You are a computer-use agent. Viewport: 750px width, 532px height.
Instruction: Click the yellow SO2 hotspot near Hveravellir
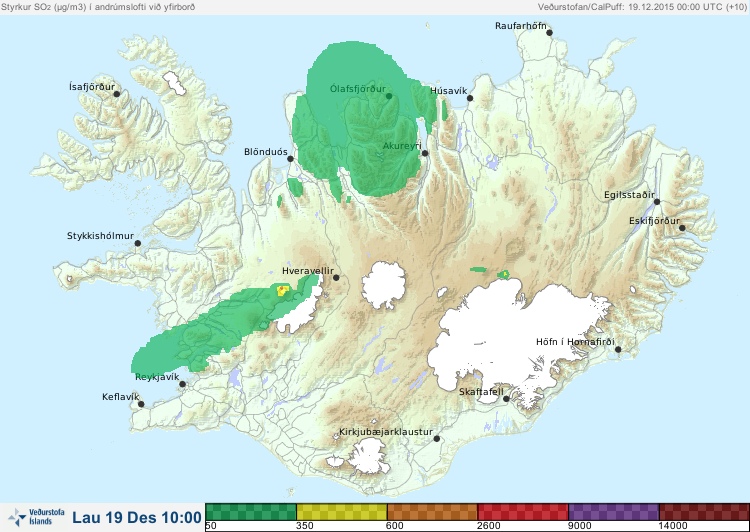282,290
